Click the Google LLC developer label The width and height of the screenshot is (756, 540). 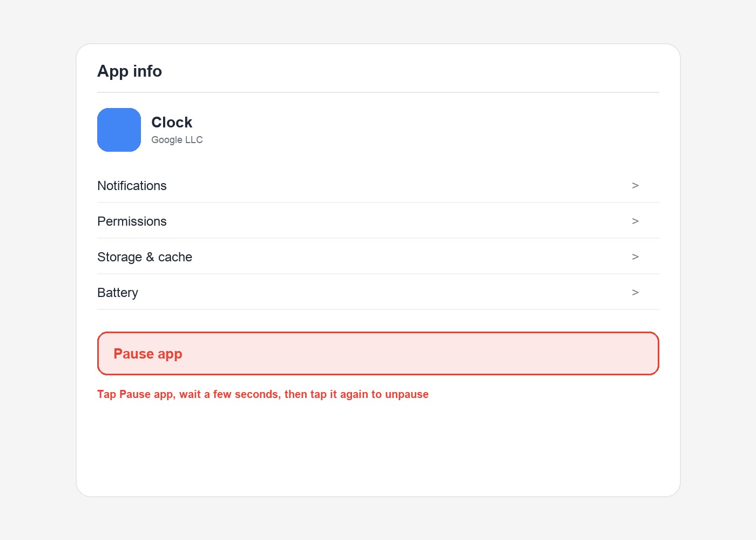177,140
